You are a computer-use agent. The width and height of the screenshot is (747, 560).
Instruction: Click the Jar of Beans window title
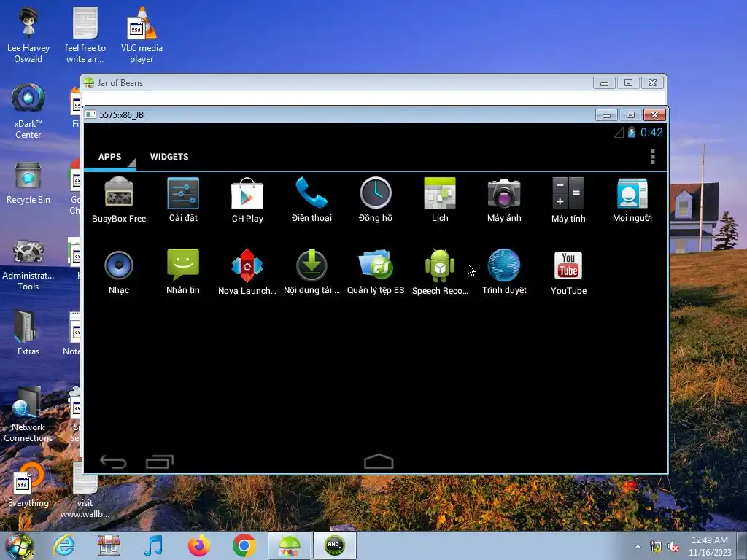[120, 83]
